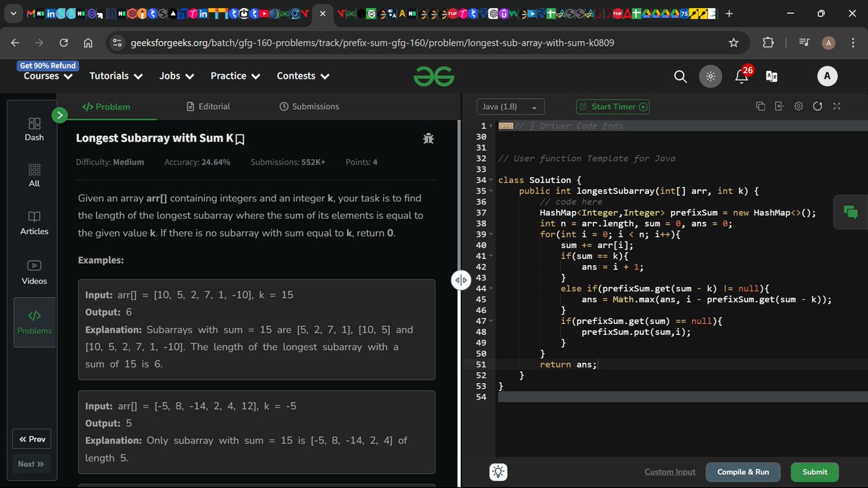Collapse for loop fold at line 39
Image resolution: width=868 pixels, height=488 pixels.
coord(490,235)
